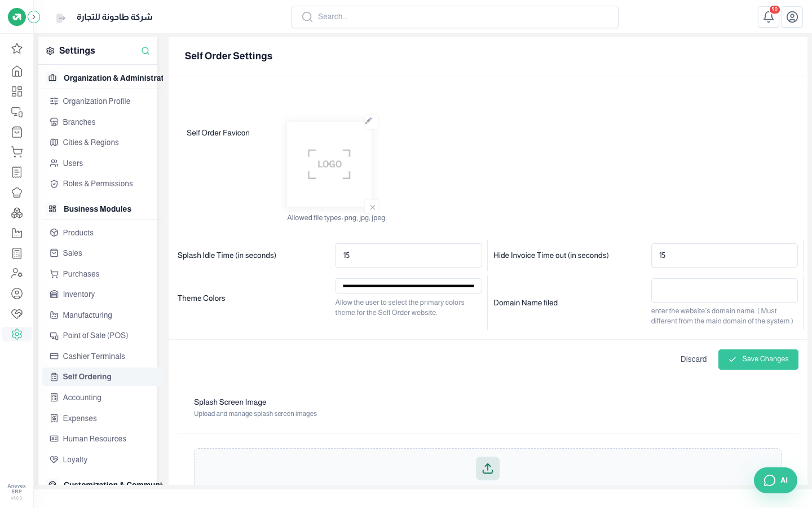Open the calculator icon in left rail
The height and width of the screenshot is (508, 812).
17,253
